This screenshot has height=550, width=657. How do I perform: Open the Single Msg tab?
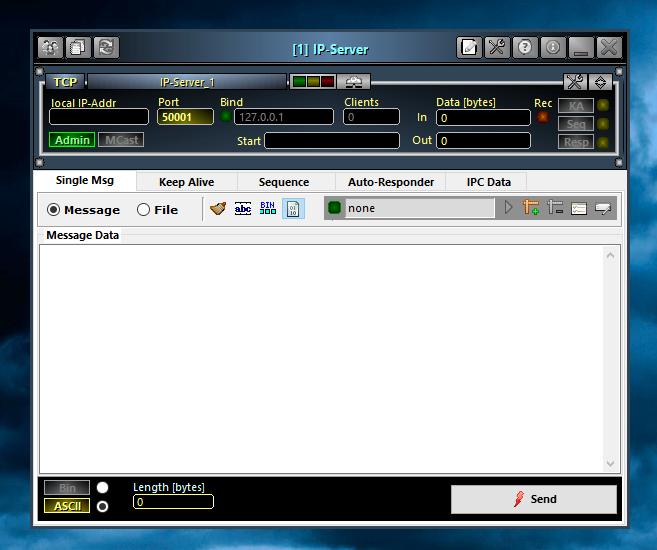coord(85,181)
